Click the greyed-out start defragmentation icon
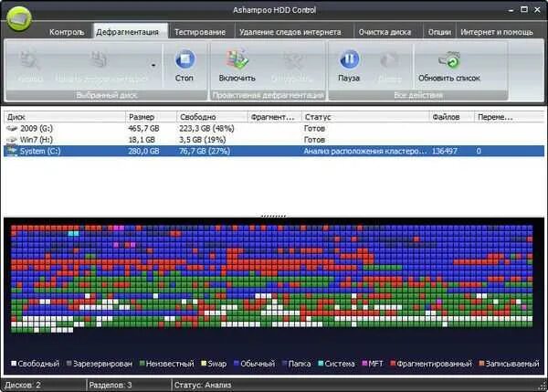Screen dimensions: 548x392 tap(99, 59)
